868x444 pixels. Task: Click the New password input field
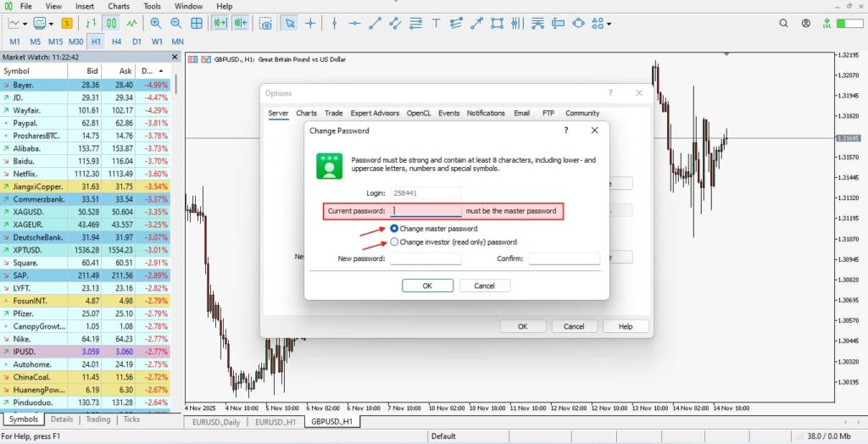[426, 258]
